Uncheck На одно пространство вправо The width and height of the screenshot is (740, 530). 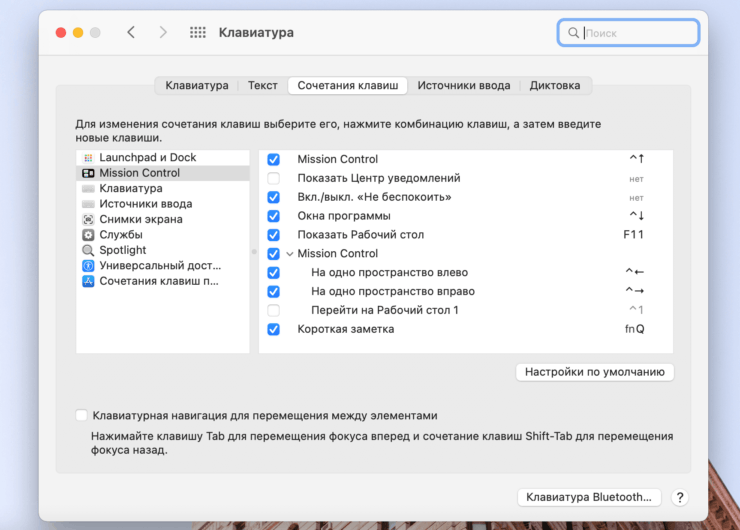[273, 292]
